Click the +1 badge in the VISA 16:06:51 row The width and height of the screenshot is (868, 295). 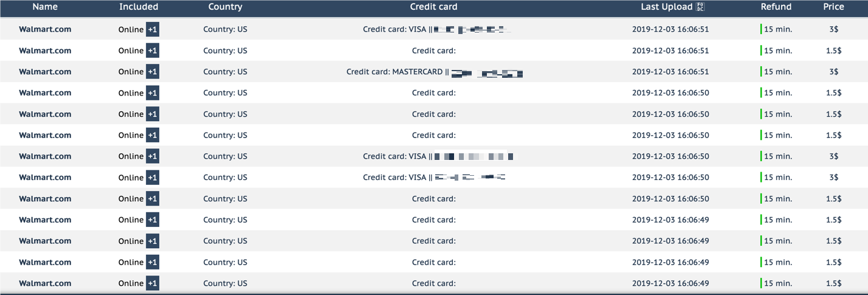(x=153, y=29)
